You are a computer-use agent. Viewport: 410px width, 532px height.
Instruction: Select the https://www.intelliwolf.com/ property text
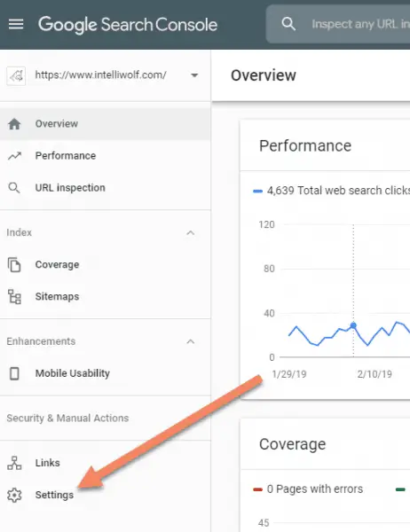[101, 75]
